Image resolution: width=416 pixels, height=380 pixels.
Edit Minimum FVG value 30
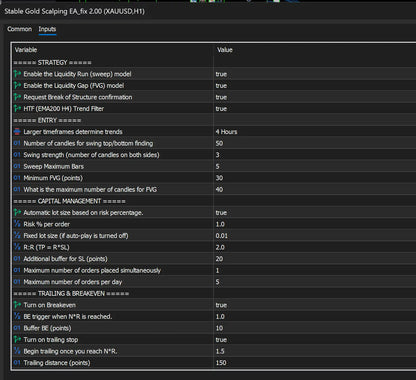click(219, 178)
